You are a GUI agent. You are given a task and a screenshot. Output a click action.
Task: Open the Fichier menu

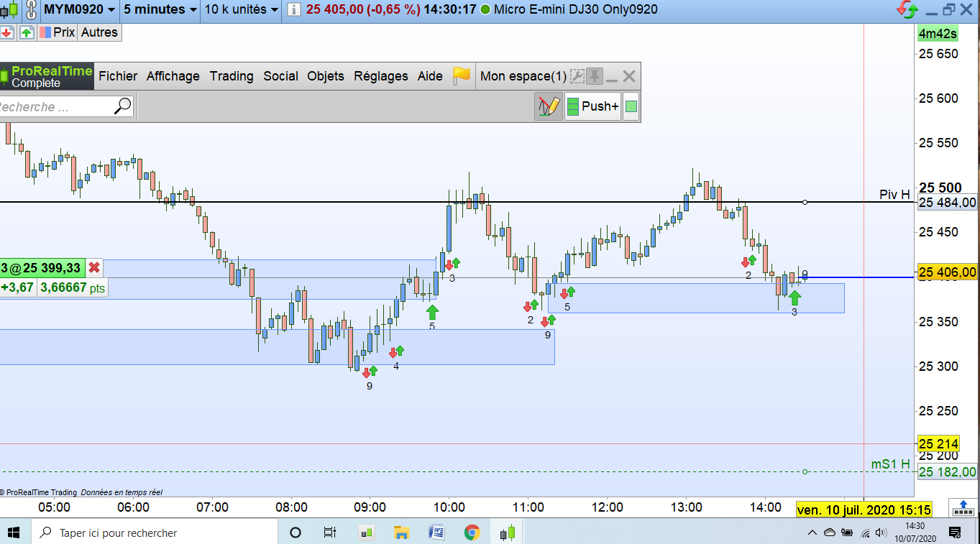(x=118, y=76)
